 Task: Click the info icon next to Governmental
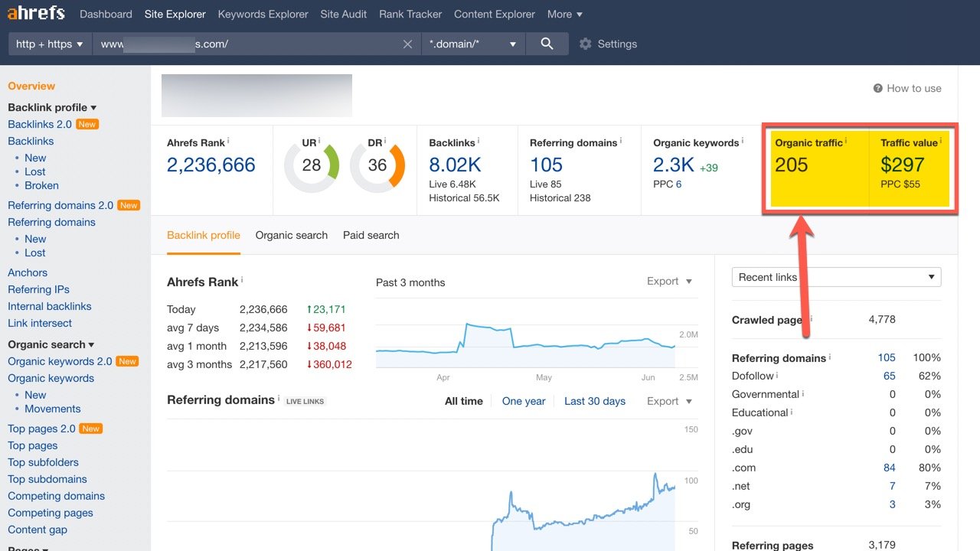802,393
